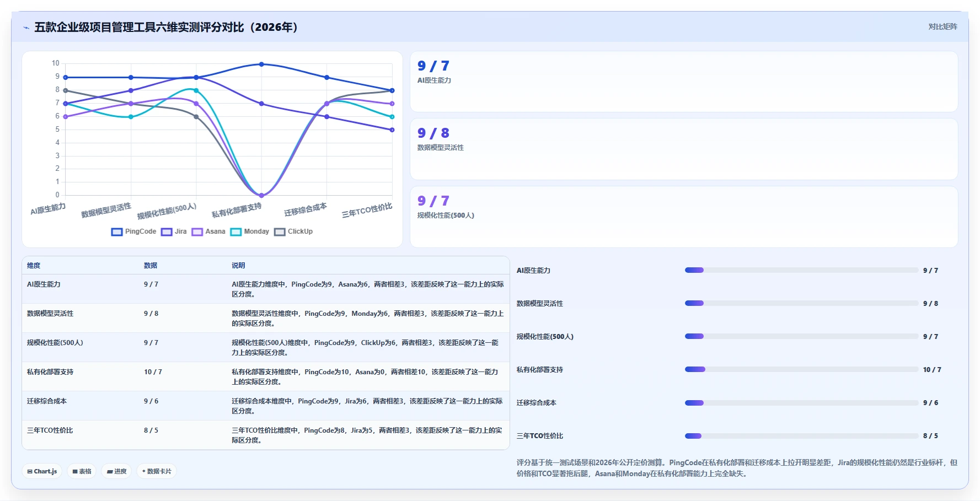Toggle the Monday legend entry

tap(250, 231)
